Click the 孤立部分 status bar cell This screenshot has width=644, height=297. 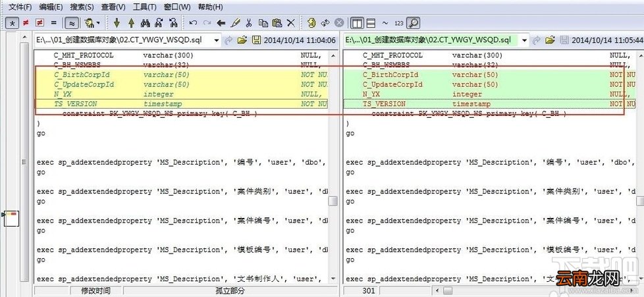(230, 291)
